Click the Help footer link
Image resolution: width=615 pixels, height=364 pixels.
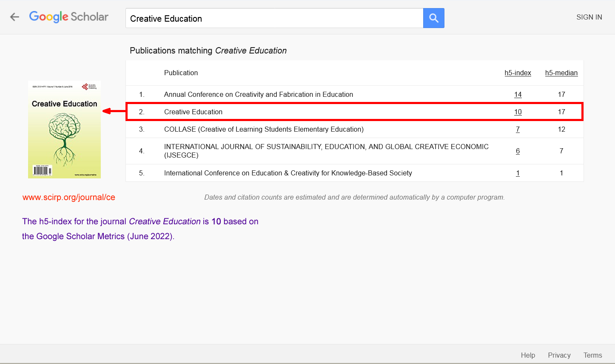(528, 355)
